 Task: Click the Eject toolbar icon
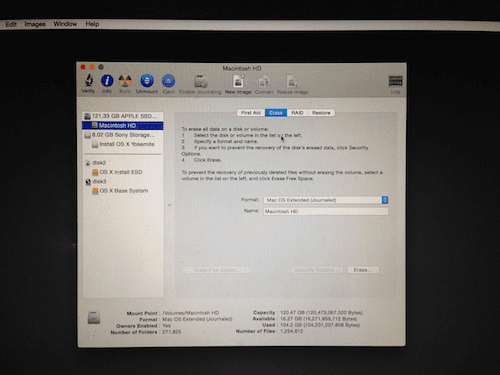coord(168,80)
